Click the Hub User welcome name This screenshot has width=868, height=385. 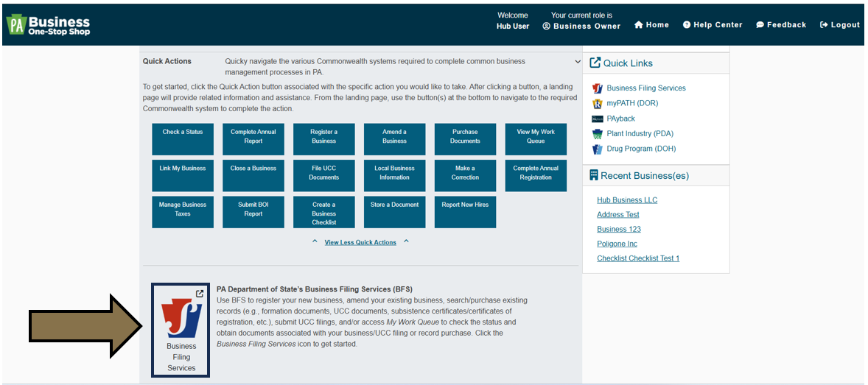513,26
